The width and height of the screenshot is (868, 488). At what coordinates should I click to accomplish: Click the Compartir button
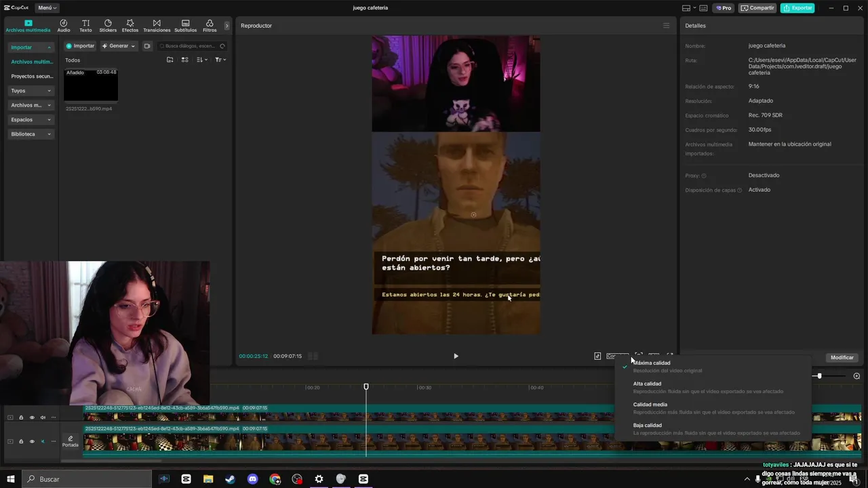click(x=757, y=8)
